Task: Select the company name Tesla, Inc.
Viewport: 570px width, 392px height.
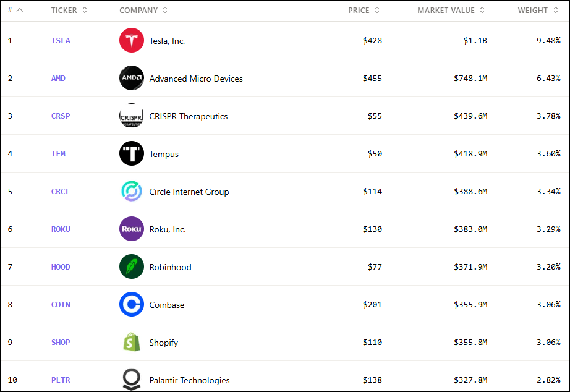Action: point(167,41)
